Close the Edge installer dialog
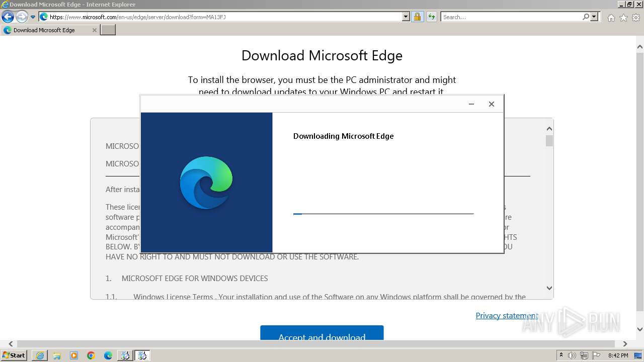 click(492, 104)
